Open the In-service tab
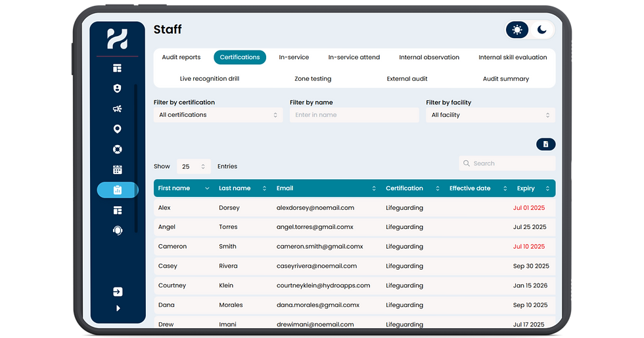Screen dimensions: 644x338 (294, 58)
